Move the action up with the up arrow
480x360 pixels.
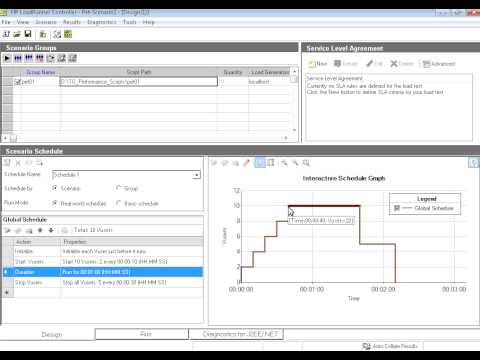tap(40, 230)
